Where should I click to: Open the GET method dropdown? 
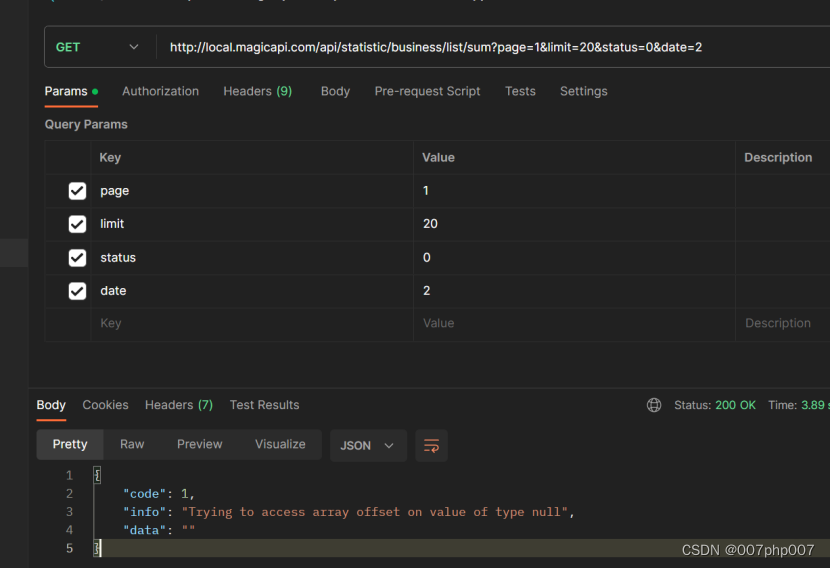point(98,47)
